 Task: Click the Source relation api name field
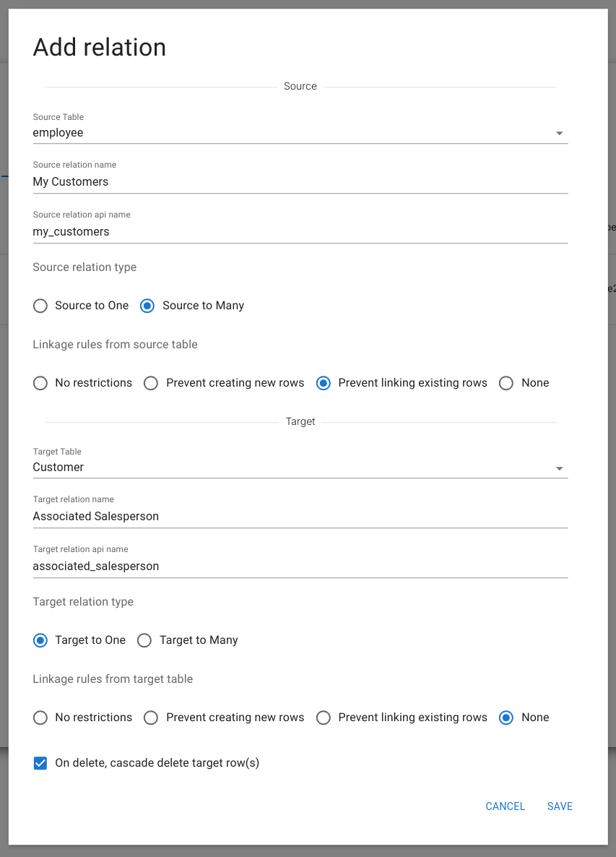click(x=300, y=232)
